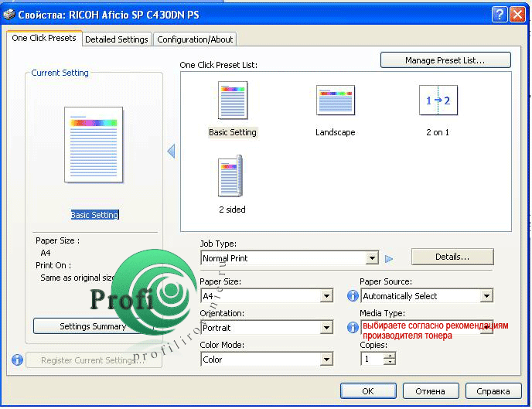Click the info icon beside Media Type
Screen dimensions: 532x409
(x=353, y=328)
